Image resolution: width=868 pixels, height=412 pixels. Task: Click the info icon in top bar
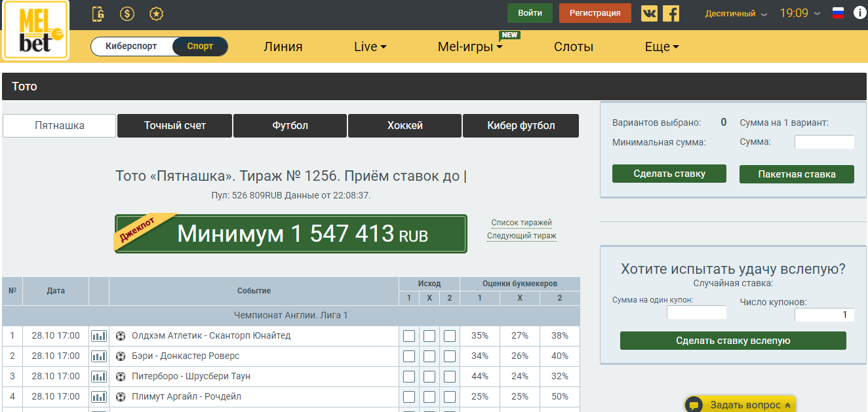tap(859, 12)
